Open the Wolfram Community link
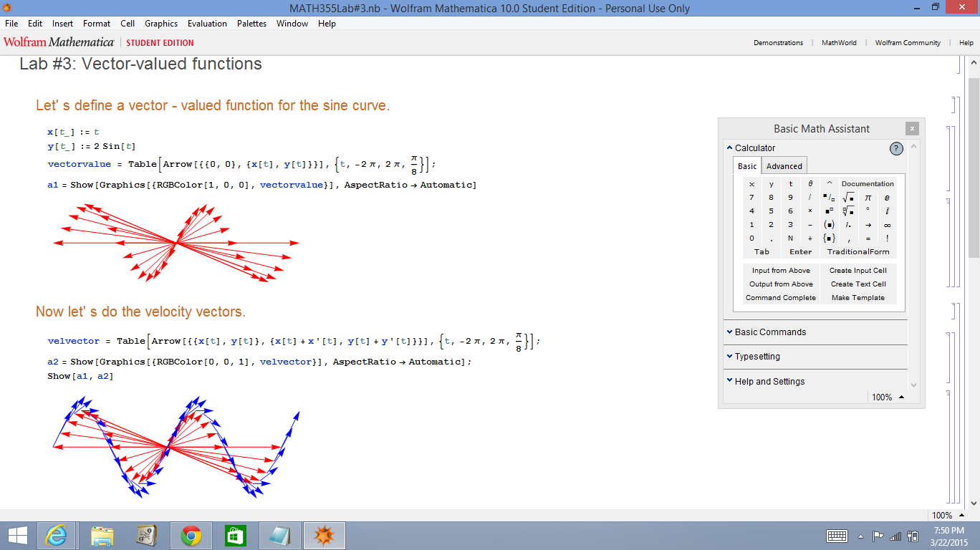 (x=907, y=42)
